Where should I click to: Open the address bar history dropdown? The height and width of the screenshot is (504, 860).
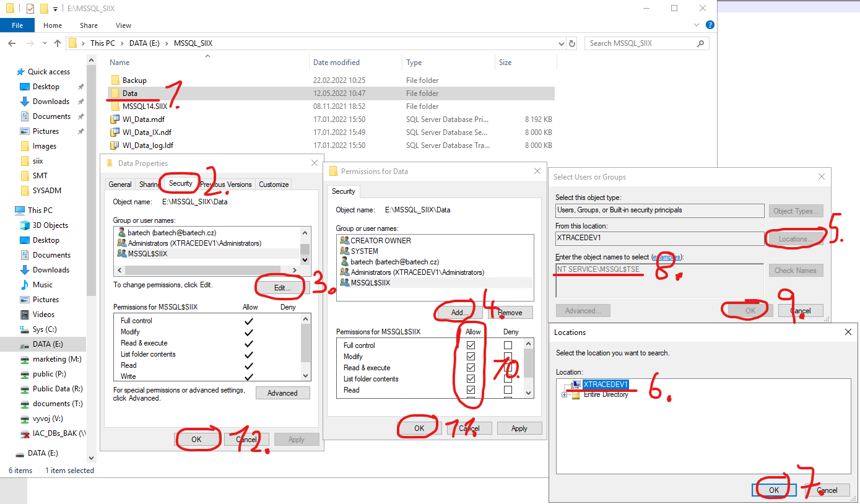561,43
